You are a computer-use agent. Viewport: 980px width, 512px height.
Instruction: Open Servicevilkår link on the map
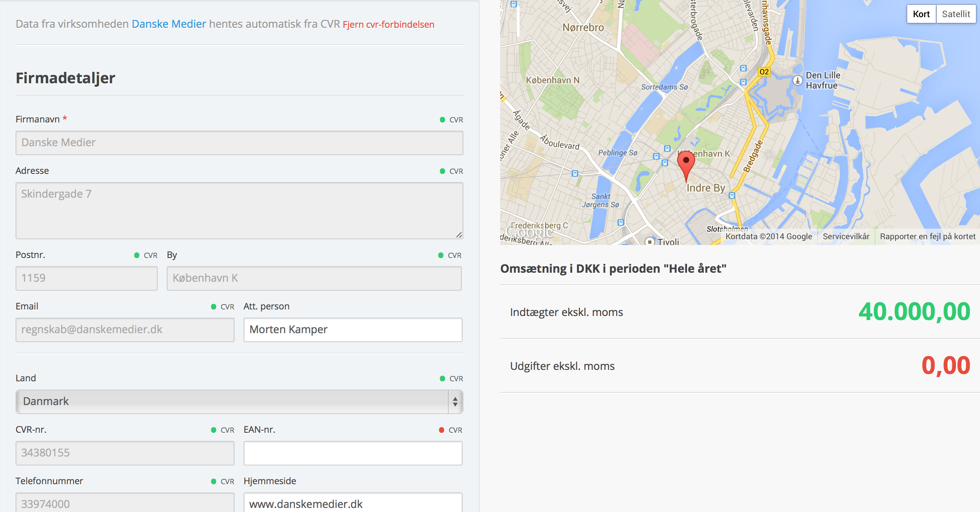pos(846,236)
